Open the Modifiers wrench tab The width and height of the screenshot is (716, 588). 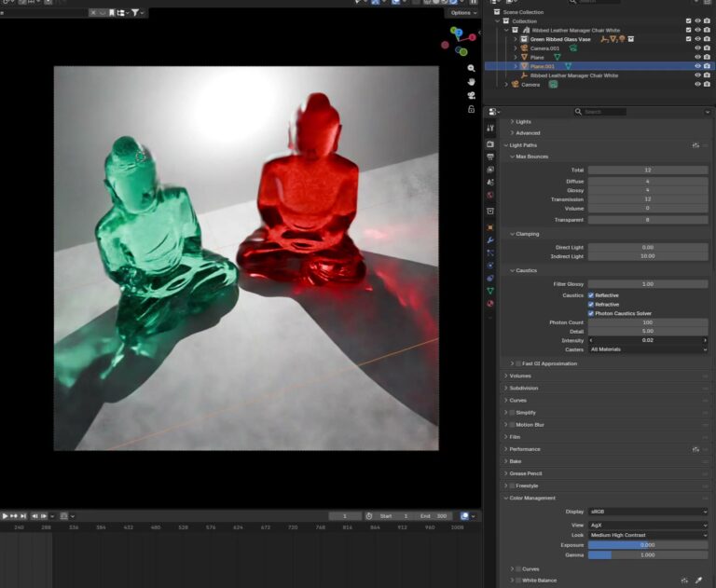point(490,239)
